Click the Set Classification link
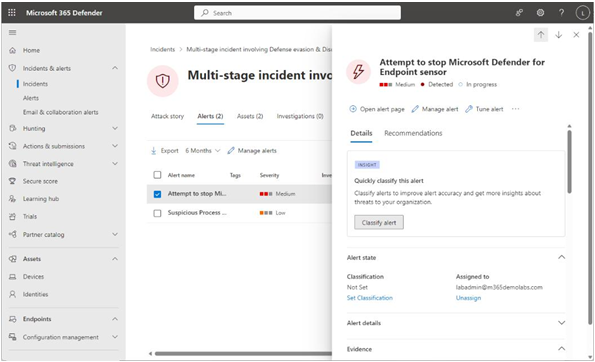595x362 pixels. click(370, 298)
